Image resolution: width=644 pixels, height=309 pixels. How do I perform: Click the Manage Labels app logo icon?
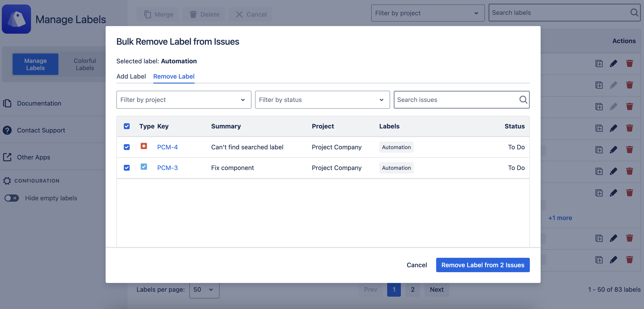pyautogui.click(x=16, y=19)
